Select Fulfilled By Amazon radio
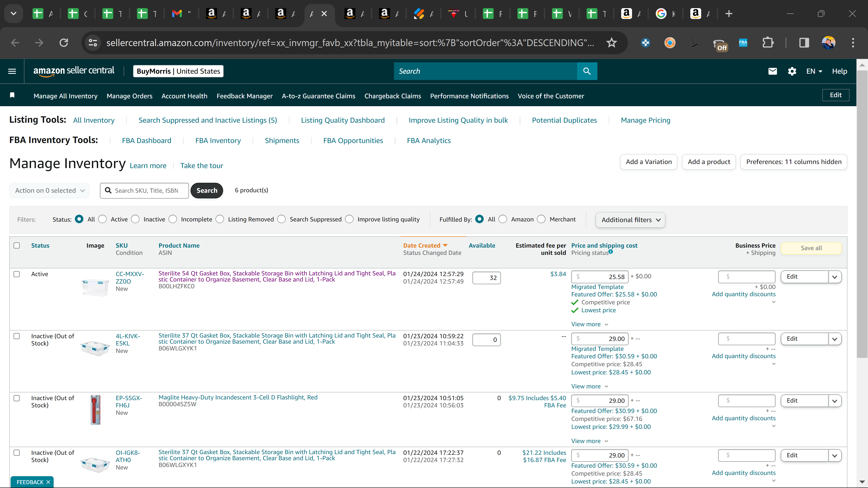This screenshot has height=488, width=868. pyautogui.click(x=503, y=219)
